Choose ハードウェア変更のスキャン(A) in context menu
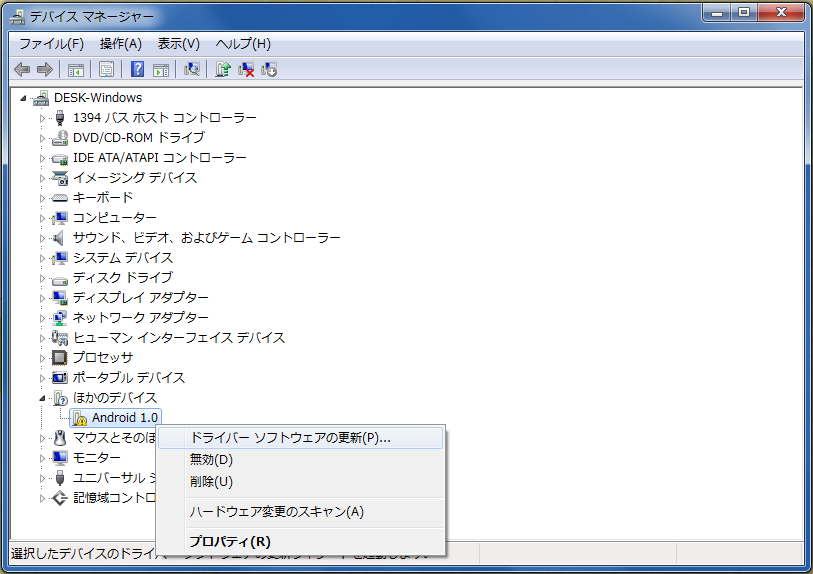The image size is (813, 574). point(300,512)
